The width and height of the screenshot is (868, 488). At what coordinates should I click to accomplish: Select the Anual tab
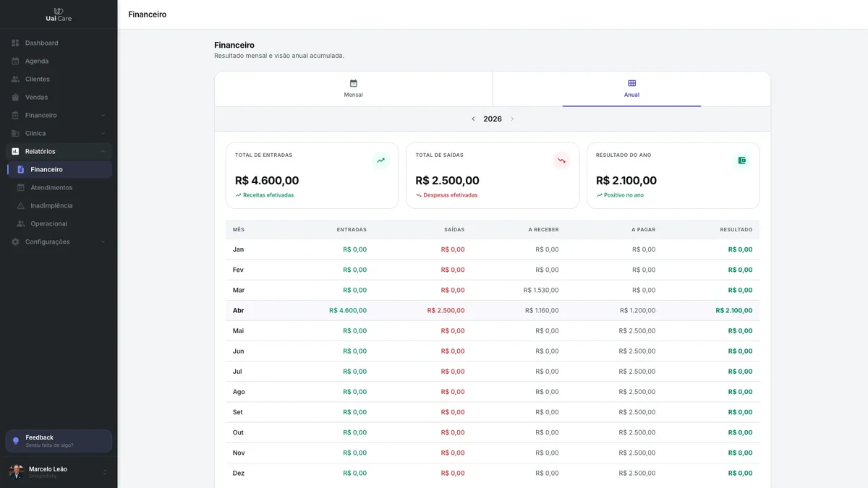click(x=631, y=89)
